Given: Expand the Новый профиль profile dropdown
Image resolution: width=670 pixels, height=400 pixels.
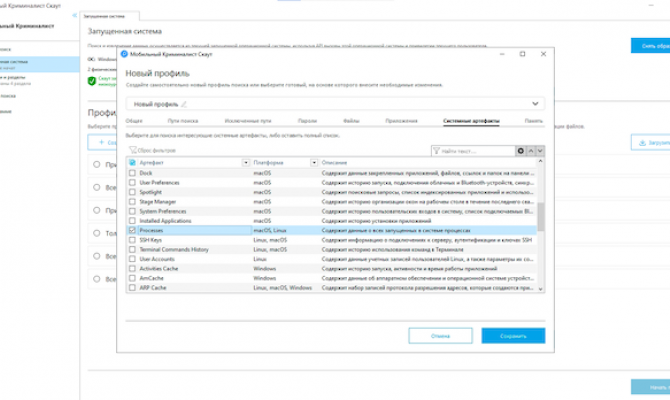Looking at the screenshot, I should 536,104.
